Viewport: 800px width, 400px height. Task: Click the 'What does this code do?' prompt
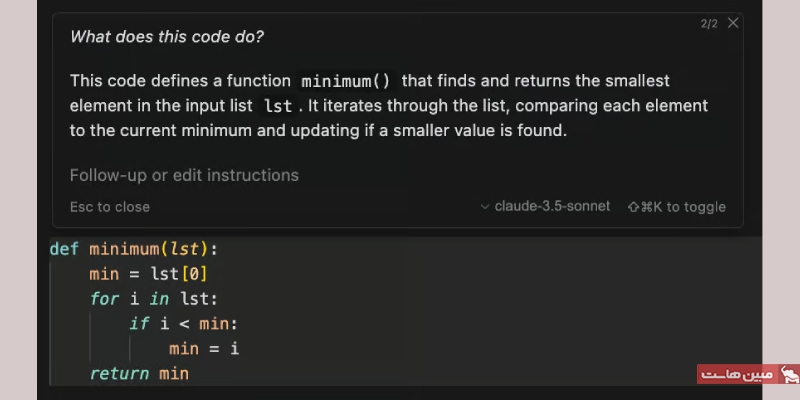167,37
